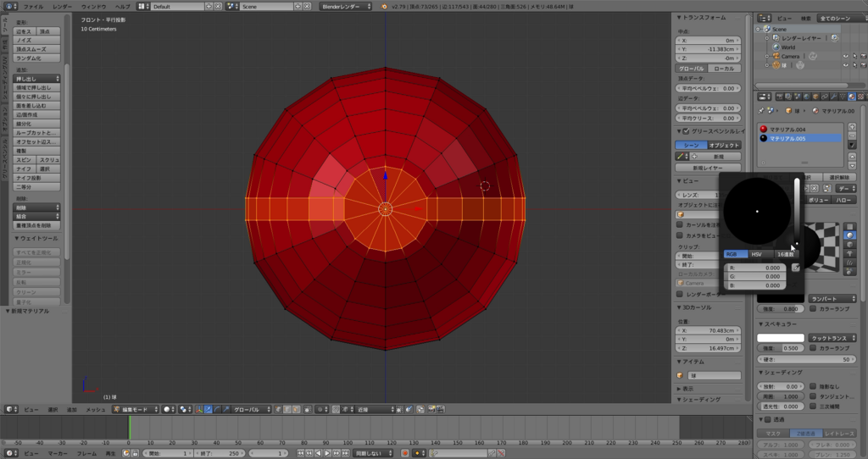Click the pin icon in properties breadcrumb

[760, 111]
